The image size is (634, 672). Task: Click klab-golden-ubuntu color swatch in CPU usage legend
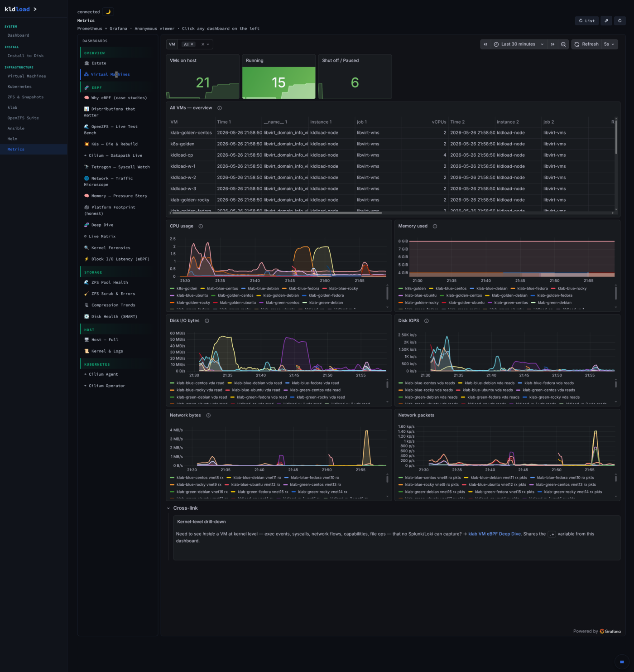[x=216, y=303]
